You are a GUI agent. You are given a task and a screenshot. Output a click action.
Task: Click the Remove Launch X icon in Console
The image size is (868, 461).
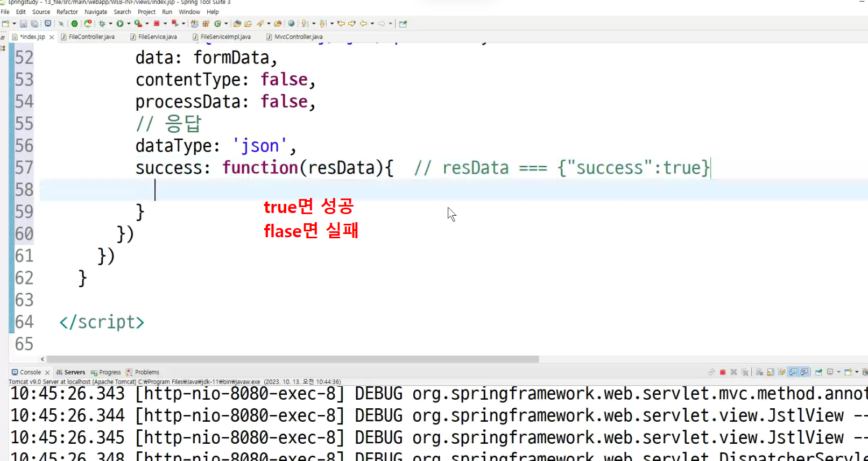(733, 372)
